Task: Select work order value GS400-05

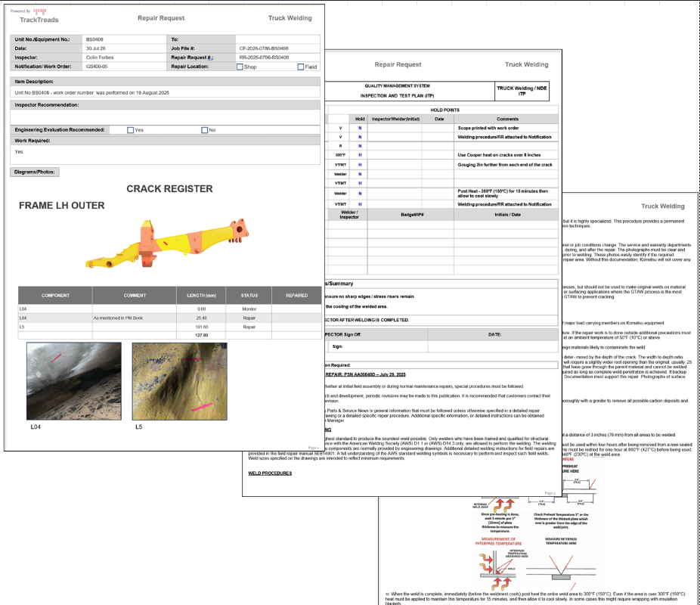Action: 97,66
